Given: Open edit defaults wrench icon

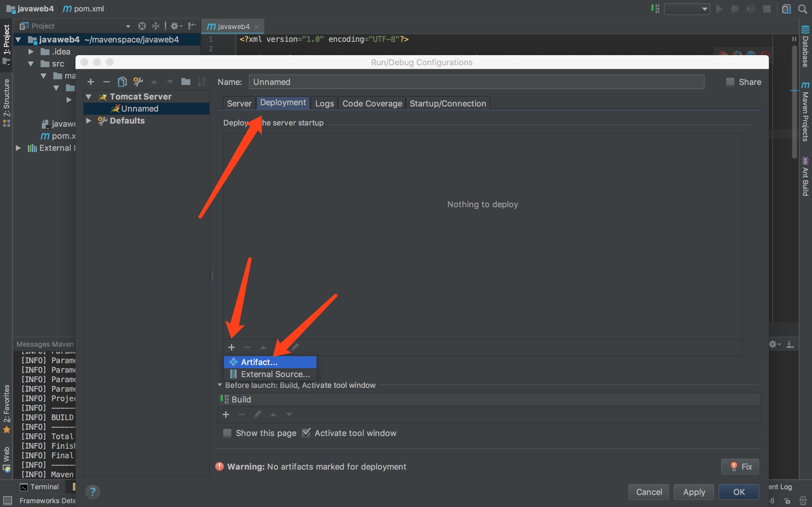Looking at the screenshot, I should (138, 82).
